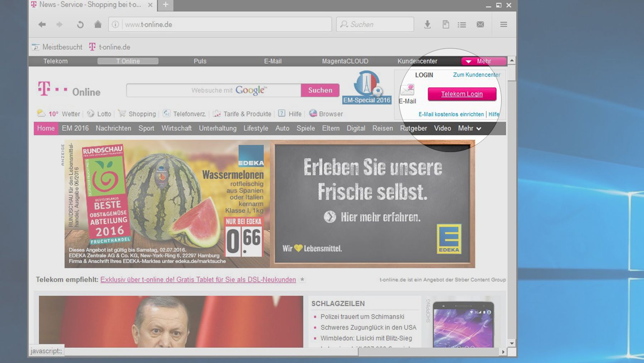Screen dimensions: 644x363
Task: Open the Lotto link
Action: click(x=99, y=114)
